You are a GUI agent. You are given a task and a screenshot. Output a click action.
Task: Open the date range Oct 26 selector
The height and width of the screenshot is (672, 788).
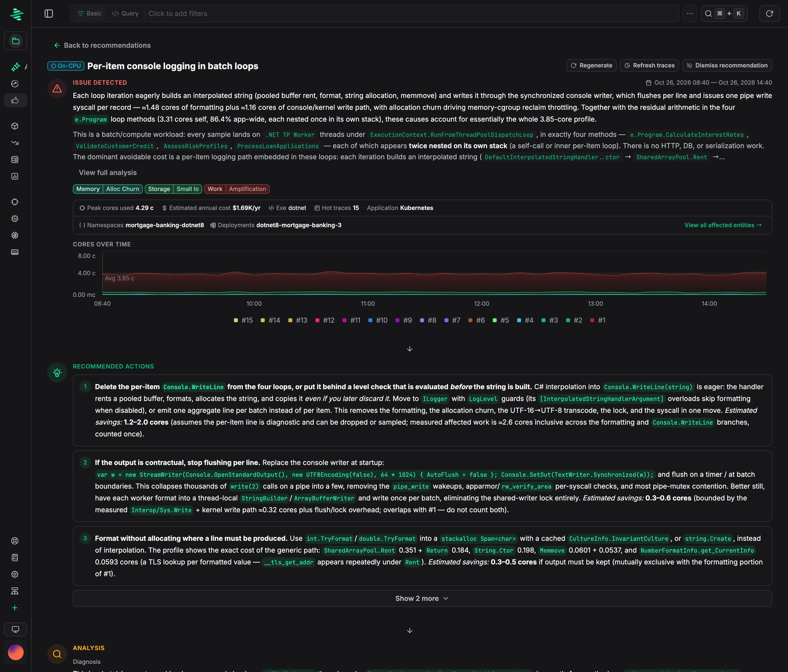(x=709, y=83)
